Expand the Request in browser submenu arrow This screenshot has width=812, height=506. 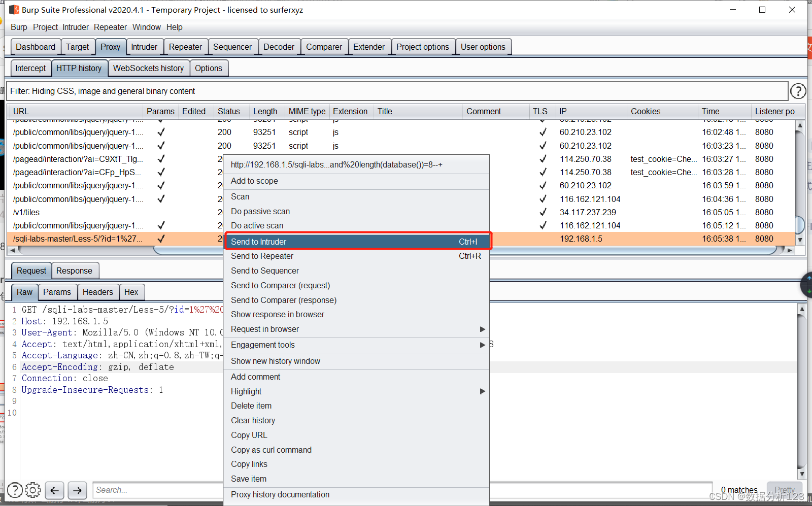point(482,329)
